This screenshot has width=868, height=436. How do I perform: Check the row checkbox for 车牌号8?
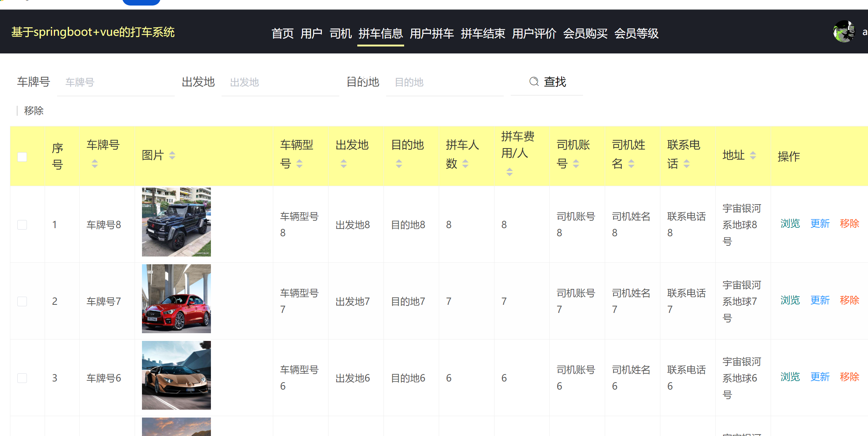22,225
